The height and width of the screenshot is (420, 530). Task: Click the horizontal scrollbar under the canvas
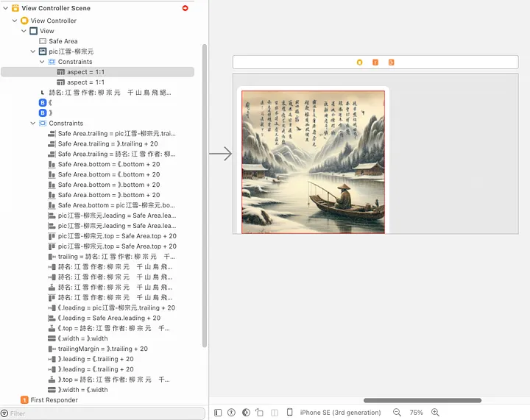click(x=423, y=400)
